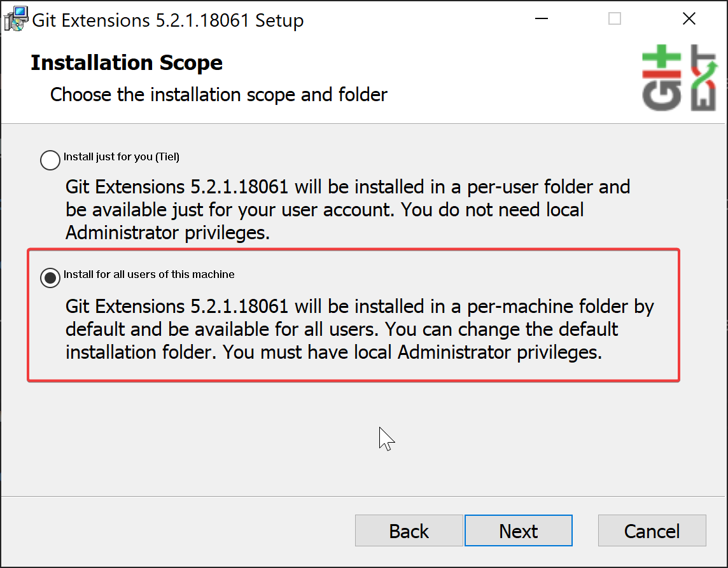Minimize the Git Extensions Setup window
This screenshot has width=728, height=568.
coord(542,19)
